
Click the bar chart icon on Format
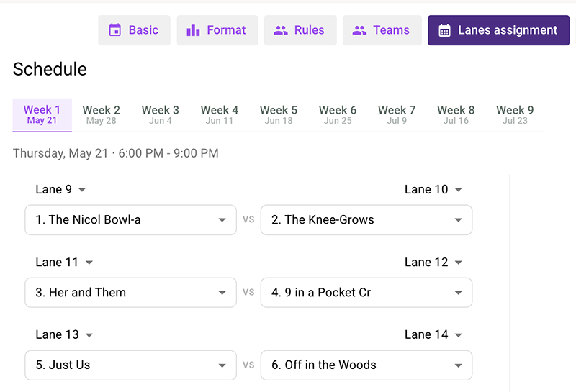[x=193, y=30]
